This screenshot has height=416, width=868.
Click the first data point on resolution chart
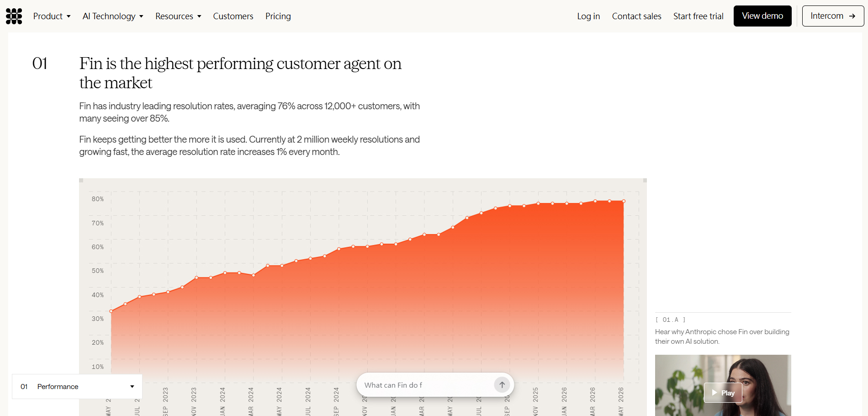(x=111, y=311)
